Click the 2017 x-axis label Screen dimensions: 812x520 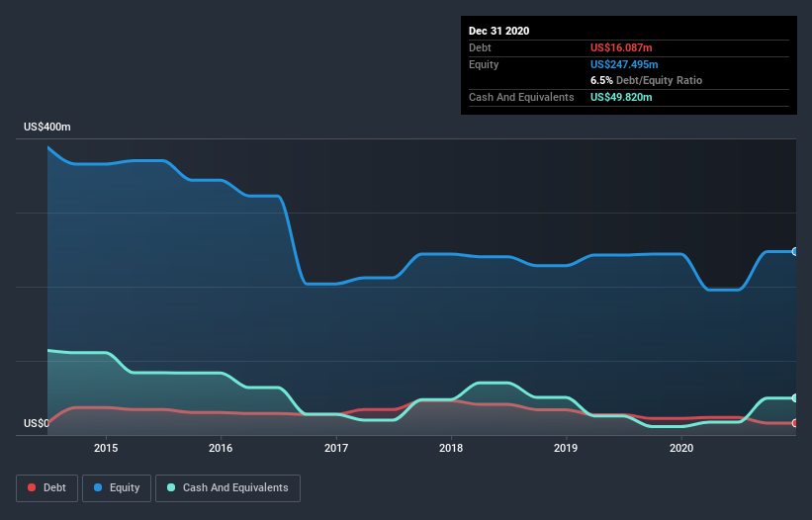(x=336, y=448)
